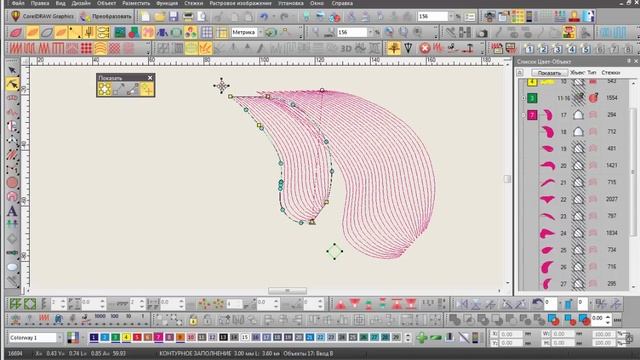This screenshot has width=640, height=360.
Task: Select dark blue color swatch 1
Action: [94, 337]
